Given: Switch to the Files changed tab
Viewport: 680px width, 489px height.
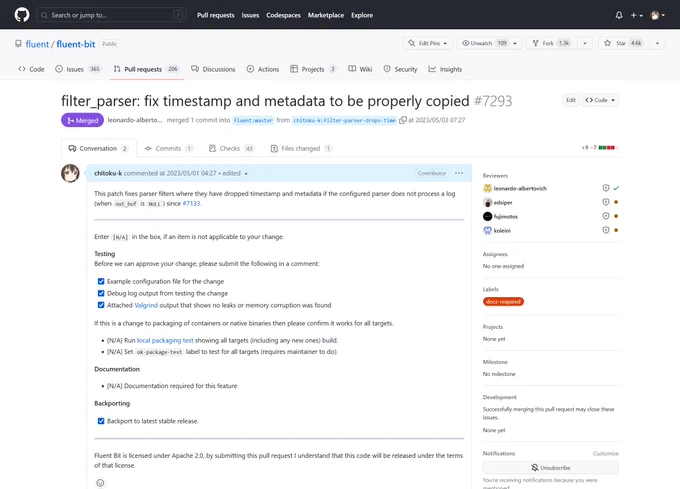Looking at the screenshot, I should pyautogui.click(x=301, y=148).
